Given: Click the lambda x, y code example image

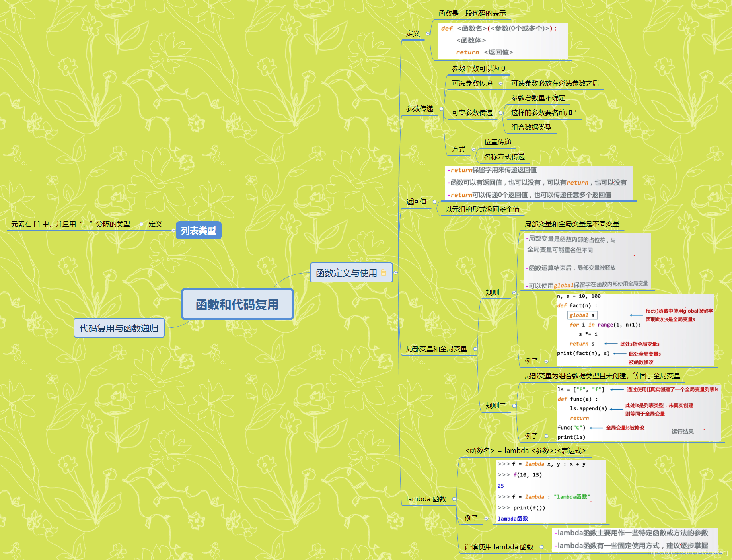Looking at the screenshot, I should coord(551,492).
